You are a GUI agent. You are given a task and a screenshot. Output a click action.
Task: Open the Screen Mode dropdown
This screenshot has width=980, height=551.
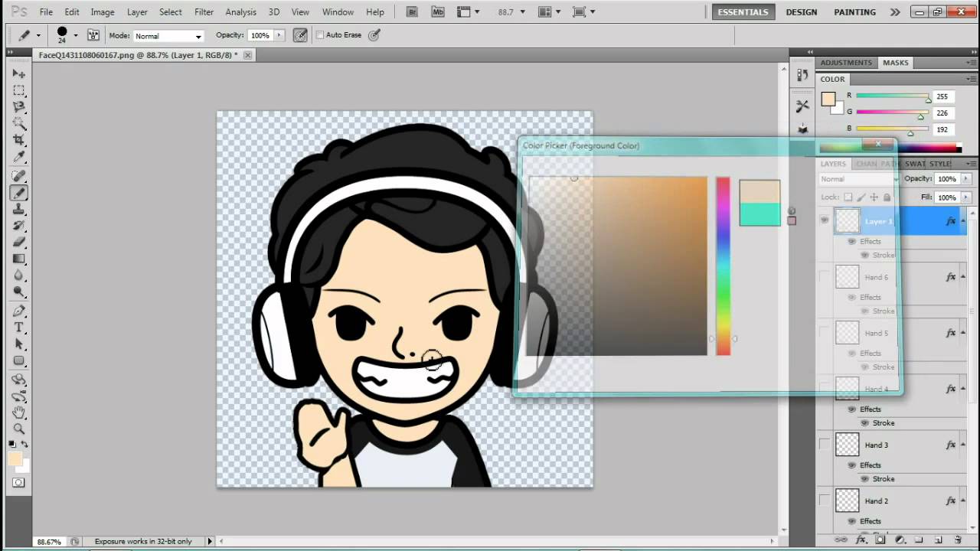(584, 12)
